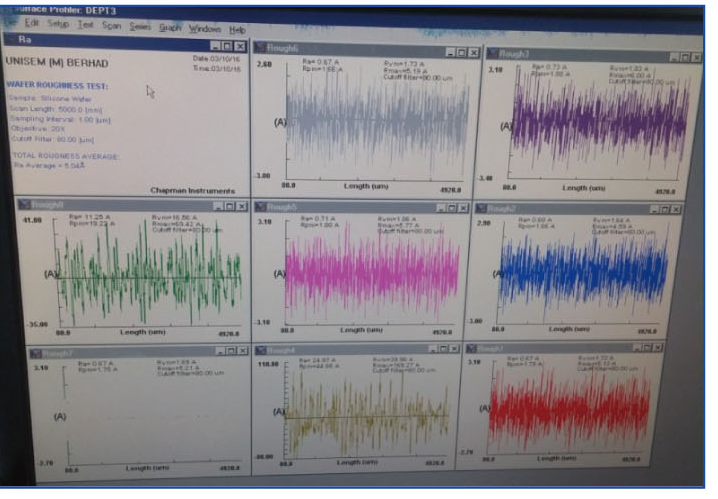Open the Help menu
Image resolution: width=718 pixels, height=499 pixels.
point(237,30)
